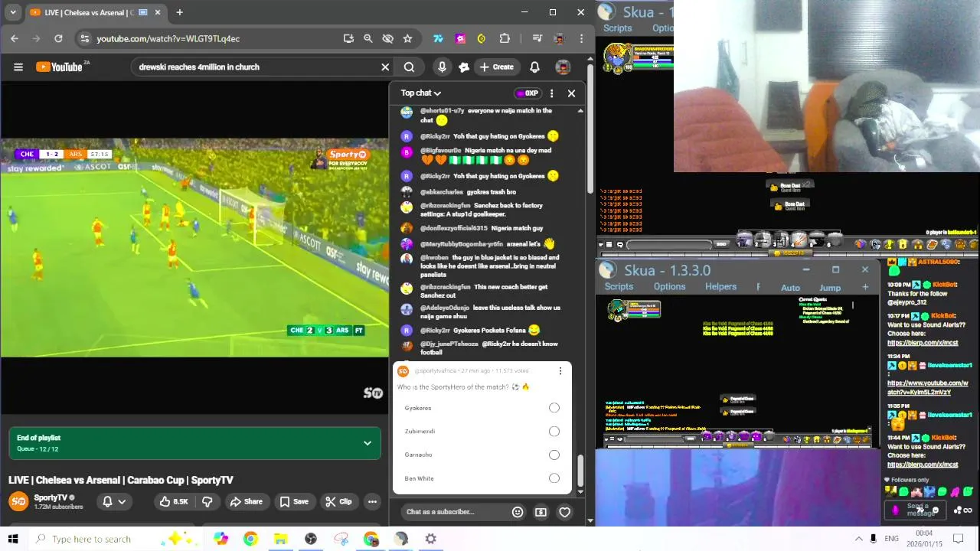Open Super Chat dollar icon
The height and width of the screenshot is (551, 980).
541,512
